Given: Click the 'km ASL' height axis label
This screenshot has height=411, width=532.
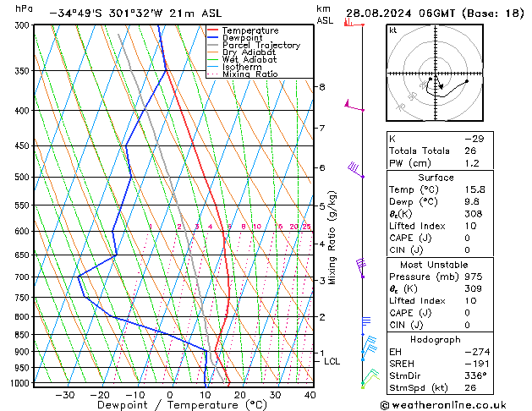Looking at the screenshot, I should (325, 14).
